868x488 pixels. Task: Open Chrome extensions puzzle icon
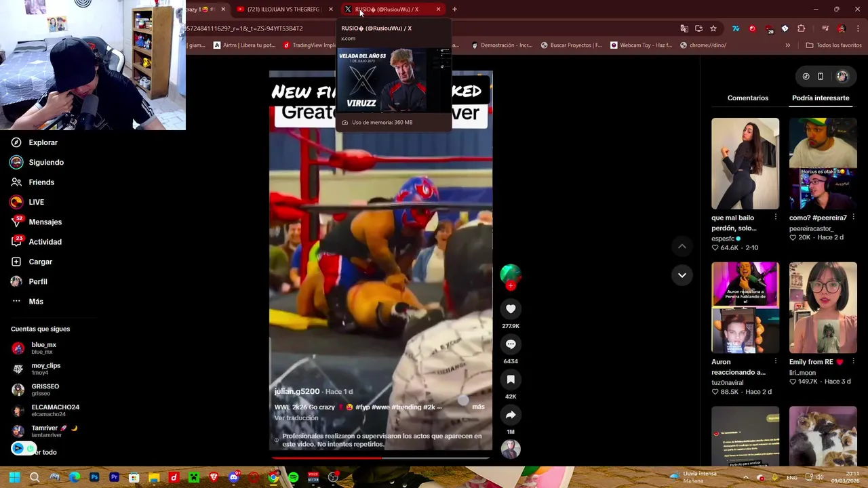[x=802, y=28]
